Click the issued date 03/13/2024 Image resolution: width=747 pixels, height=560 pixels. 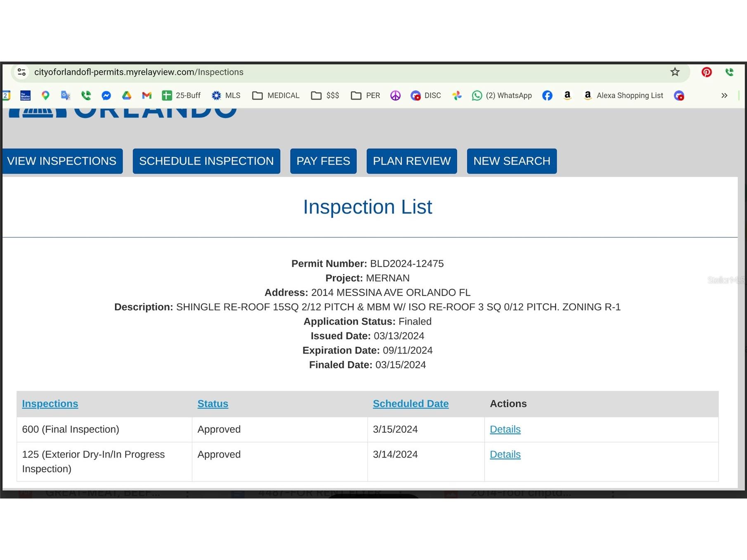pos(399,336)
